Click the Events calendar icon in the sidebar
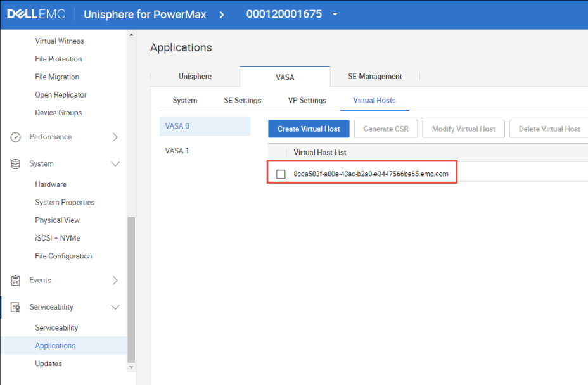588x385 pixels. coord(14,280)
